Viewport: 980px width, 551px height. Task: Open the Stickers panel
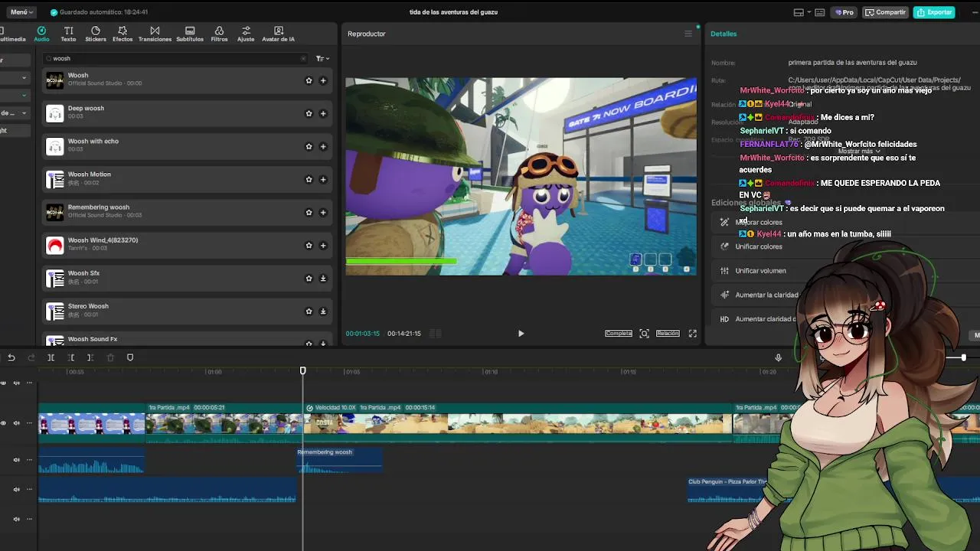click(96, 34)
